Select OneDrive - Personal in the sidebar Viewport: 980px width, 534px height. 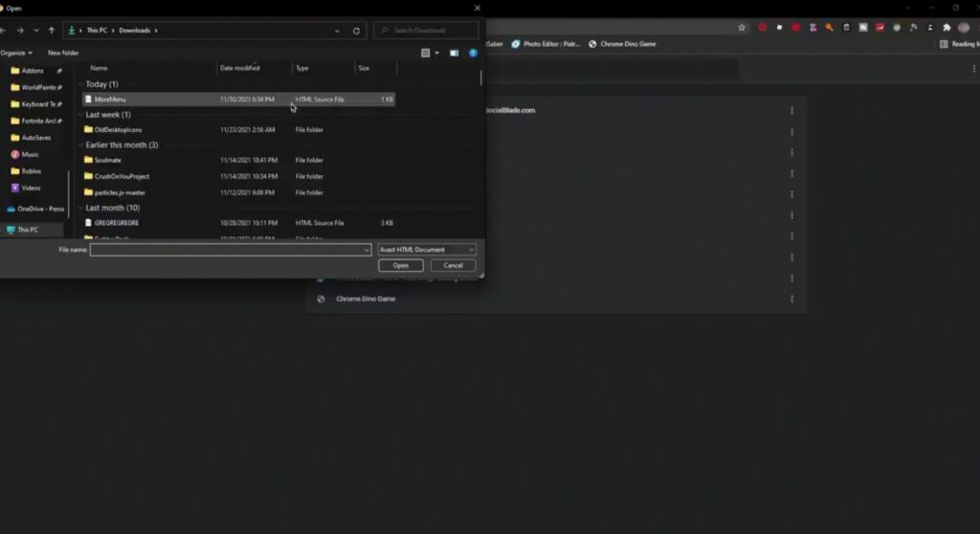click(33, 209)
